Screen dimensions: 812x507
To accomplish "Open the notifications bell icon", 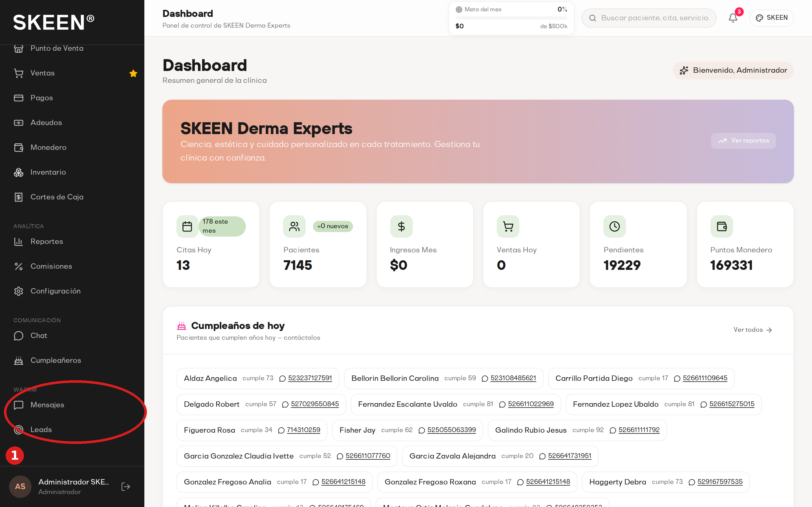I will pyautogui.click(x=733, y=18).
